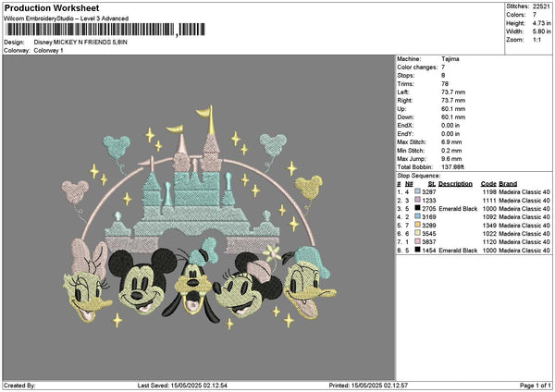Select the orange swatch for thread 3289
The image size is (555, 392).
pos(418,225)
